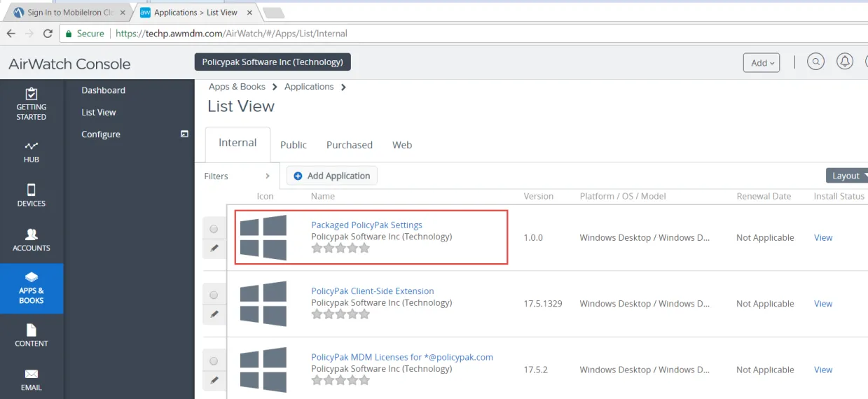Open the Accounts sidebar section

coord(32,240)
